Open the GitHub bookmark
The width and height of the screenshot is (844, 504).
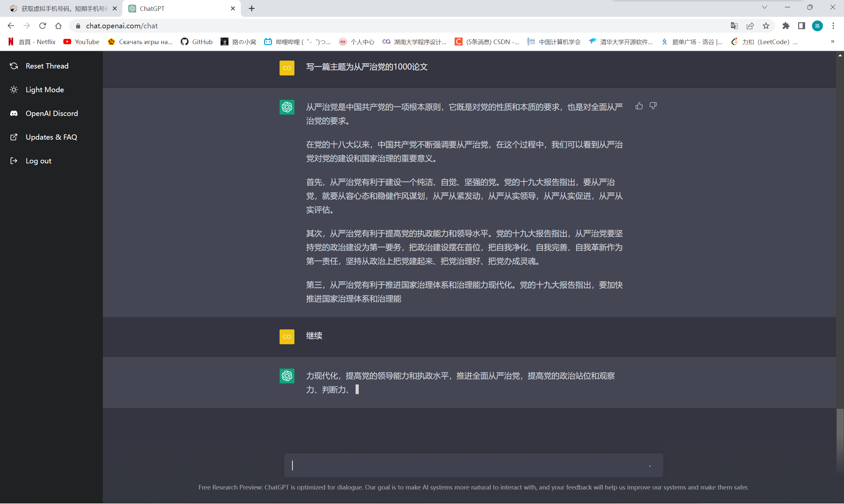197,42
